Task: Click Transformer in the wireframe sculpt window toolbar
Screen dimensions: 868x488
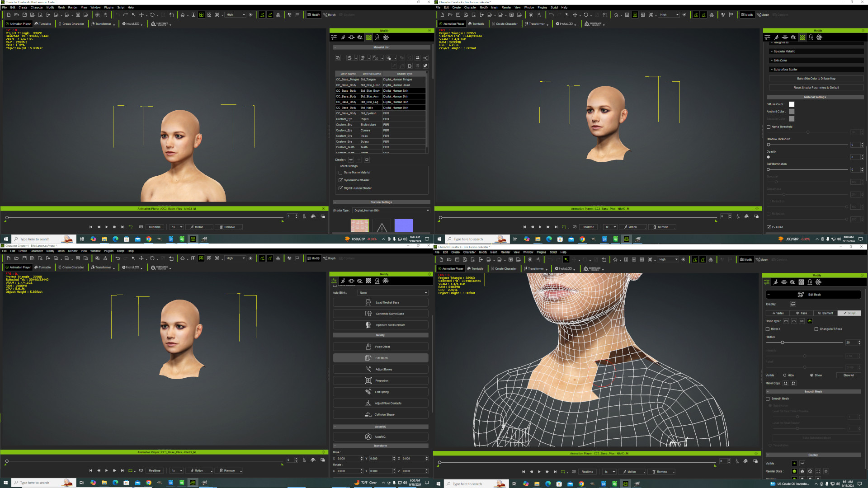Action: point(534,268)
